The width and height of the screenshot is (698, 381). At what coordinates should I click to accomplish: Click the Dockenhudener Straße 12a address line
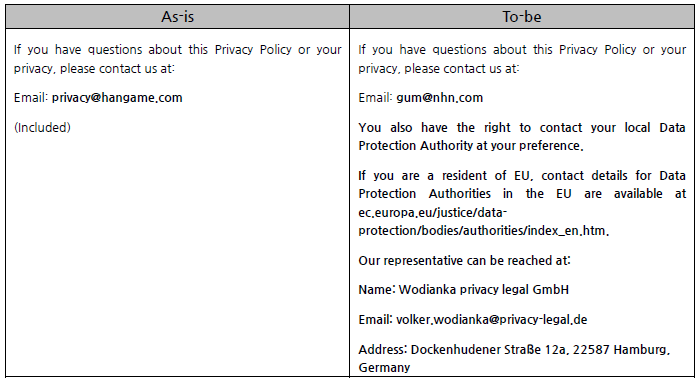514,349
